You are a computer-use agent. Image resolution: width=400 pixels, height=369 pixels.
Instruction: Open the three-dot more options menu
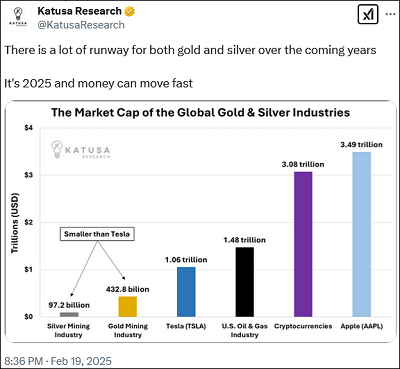(x=390, y=15)
